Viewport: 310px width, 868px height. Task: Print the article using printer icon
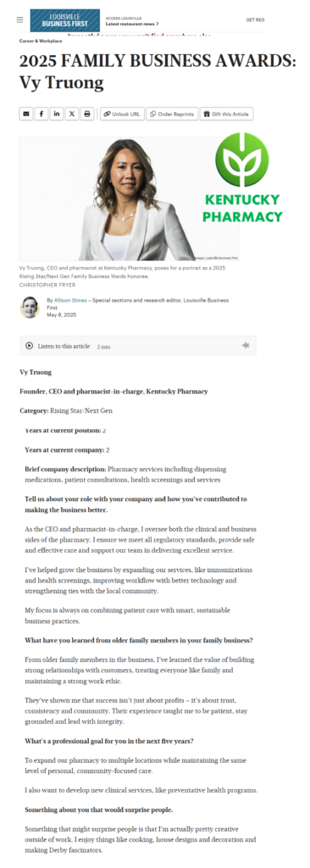87,114
